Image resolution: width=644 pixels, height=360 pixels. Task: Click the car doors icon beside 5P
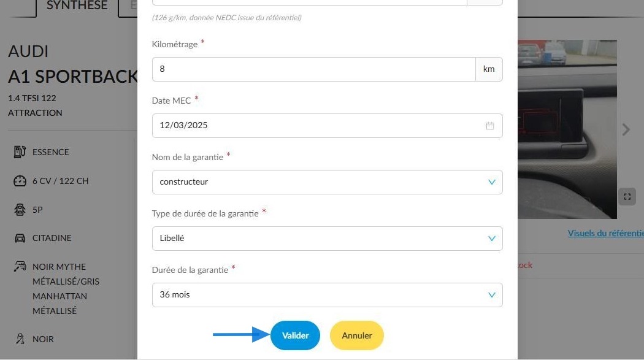tap(20, 210)
